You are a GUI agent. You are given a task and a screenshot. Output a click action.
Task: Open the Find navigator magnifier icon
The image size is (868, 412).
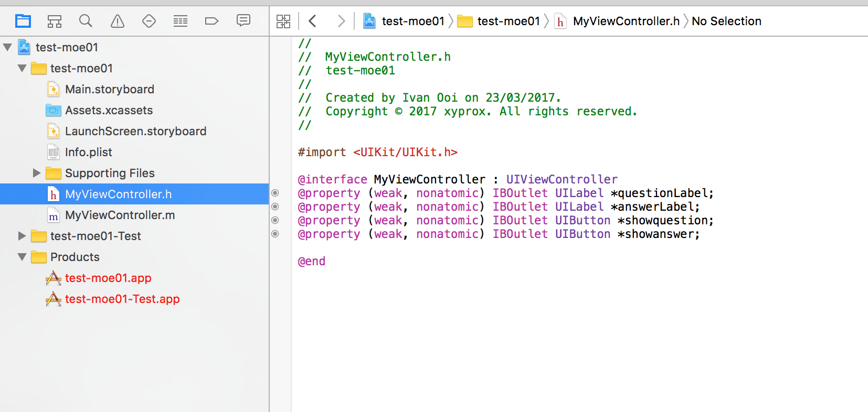tap(86, 21)
